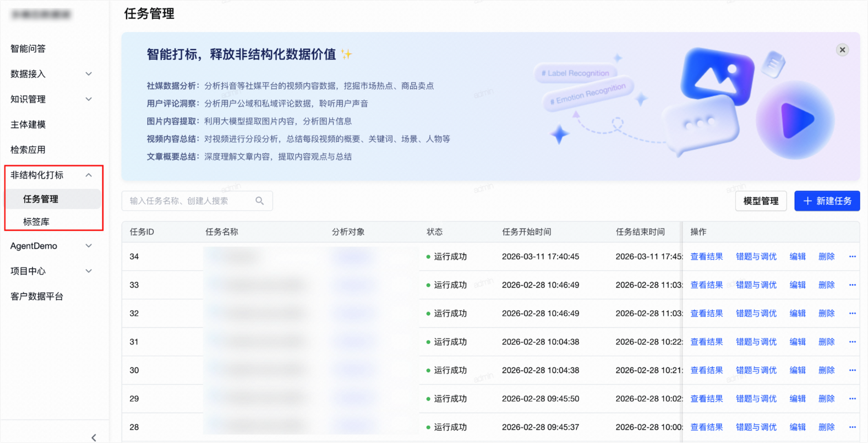This screenshot has height=443, width=868.
Task: Open more actions for task 34
Action: tap(852, 256)
